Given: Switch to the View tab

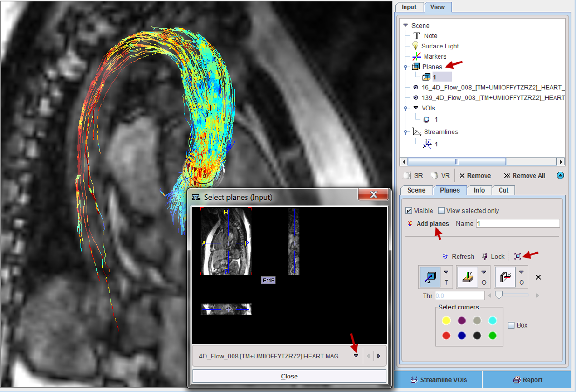Looking at the screenshot, I should (437, 7).
